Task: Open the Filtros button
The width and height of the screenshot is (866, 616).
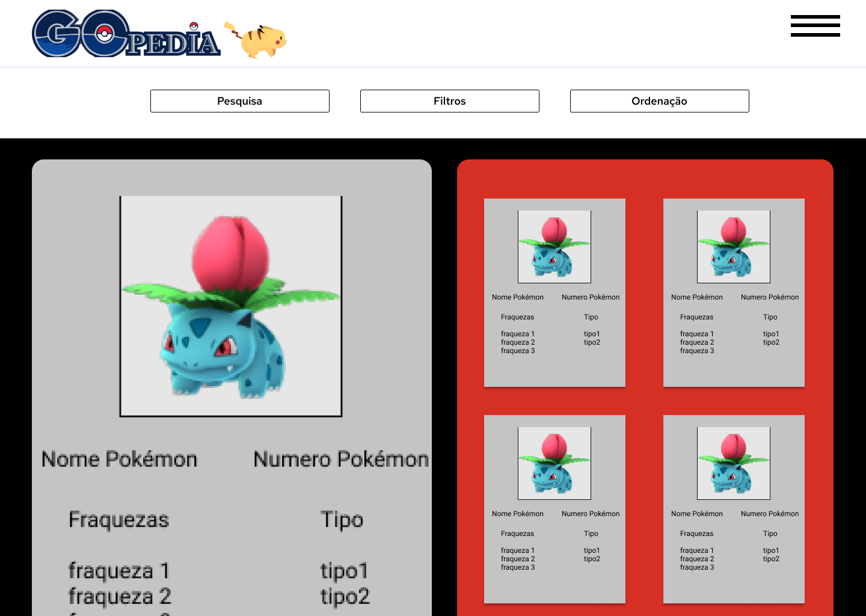Action: point(450,101)
